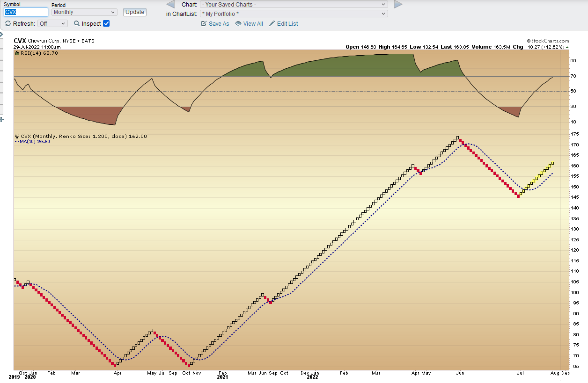Viewport: 588px width, 383px height.
Task: Go to next chart with right arrow
Action: click(x=398, y=4)
